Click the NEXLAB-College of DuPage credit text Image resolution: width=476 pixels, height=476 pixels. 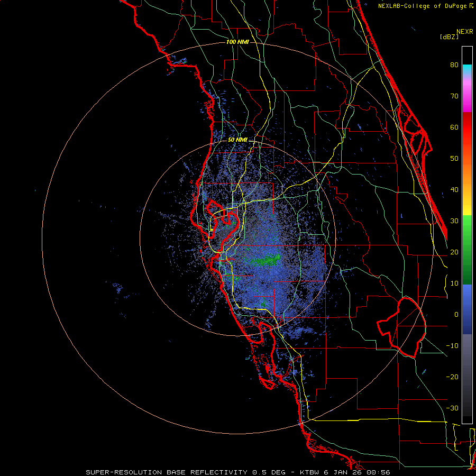(423, 6)
